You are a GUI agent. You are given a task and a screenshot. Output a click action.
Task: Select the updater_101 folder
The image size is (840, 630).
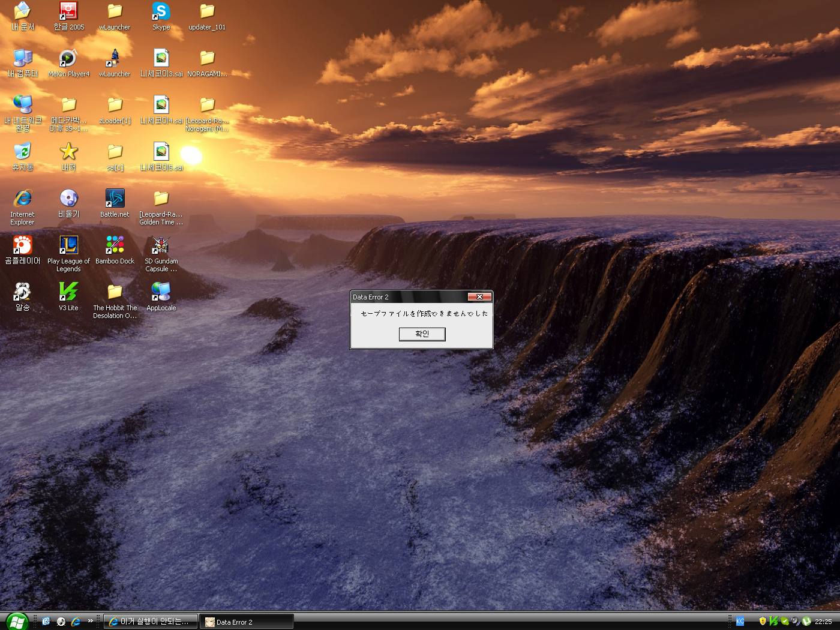[x=207, y=11]
